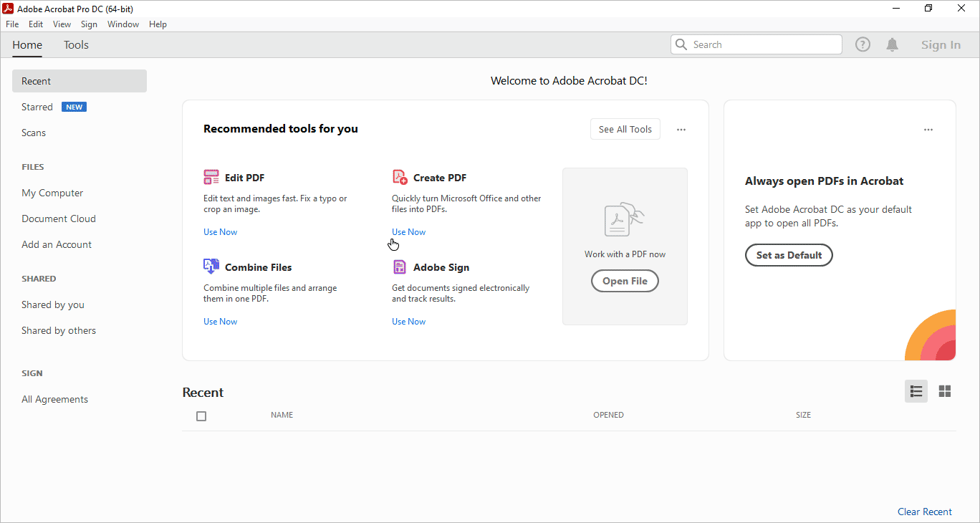Click the Edit PDF tool icon

coord(211,178)
